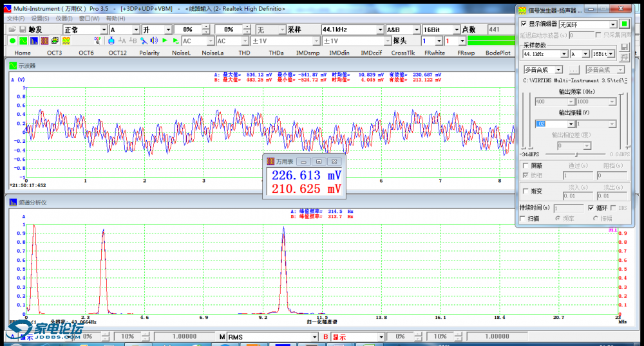Open the multimeter icon in toolbar

44,41
